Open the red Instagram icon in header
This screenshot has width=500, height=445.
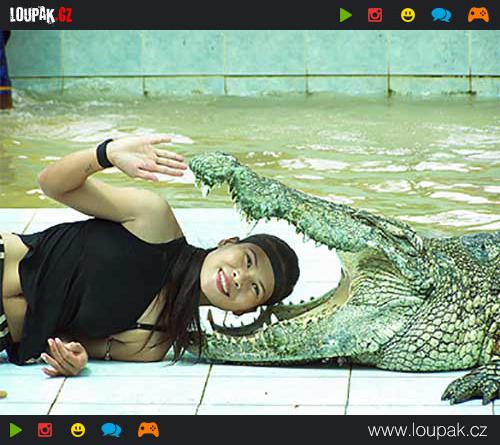(375, 15)
